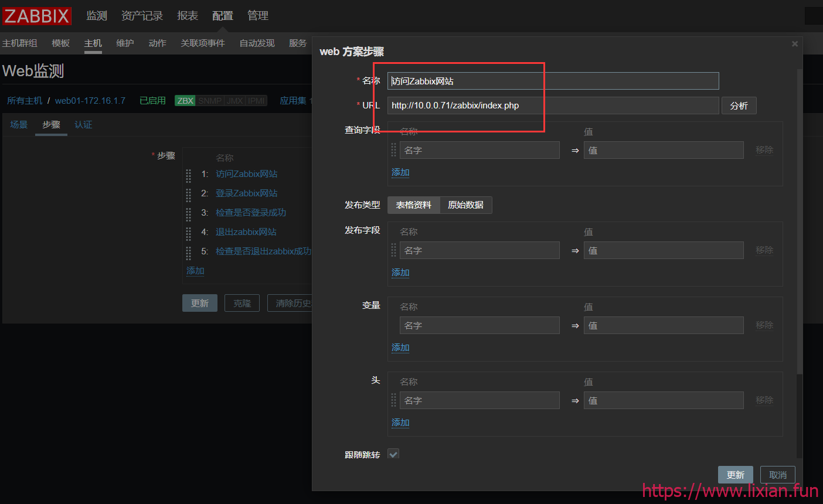Focus 查询字段 值 input
Screen dimensions: 823x504
point(664,150)
